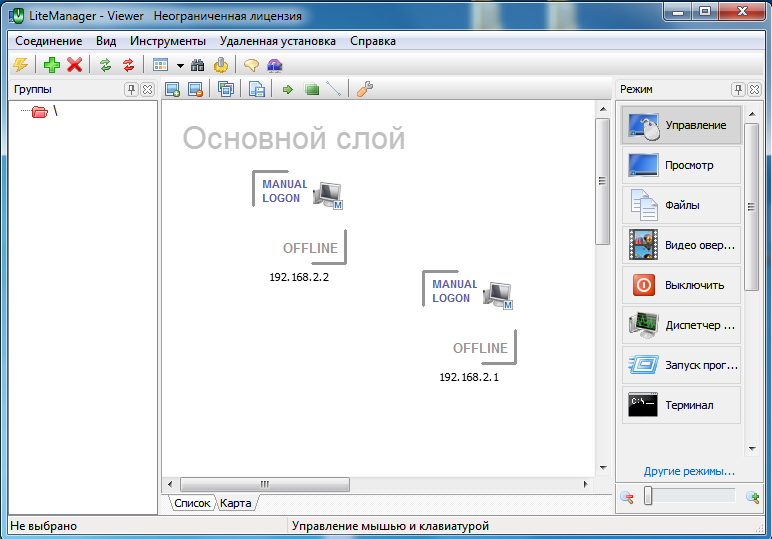Add a new connection with green plus
This screenshot has width=772, height=539.
(52, 64)
